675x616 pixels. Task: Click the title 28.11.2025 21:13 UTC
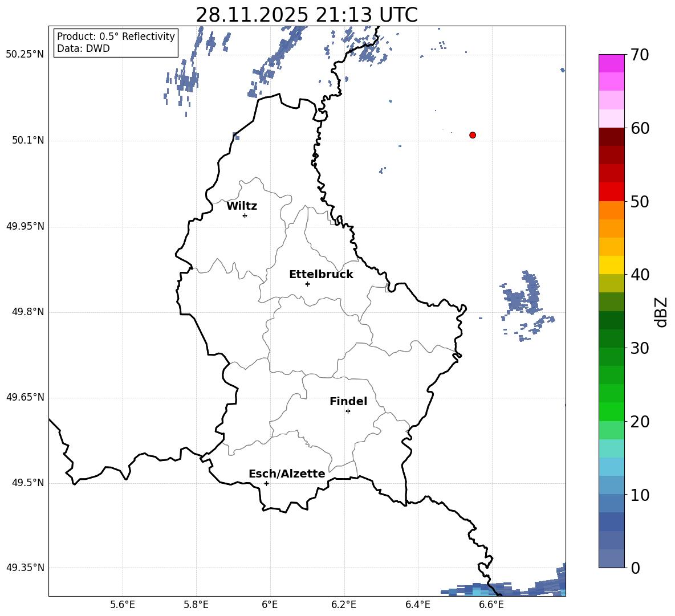(307, 15)
